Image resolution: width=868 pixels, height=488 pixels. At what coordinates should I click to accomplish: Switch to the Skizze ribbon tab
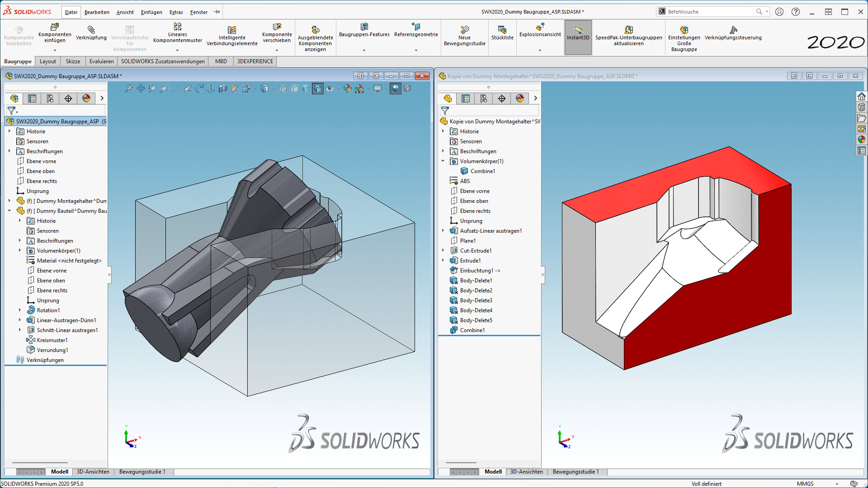click(73, 61)
